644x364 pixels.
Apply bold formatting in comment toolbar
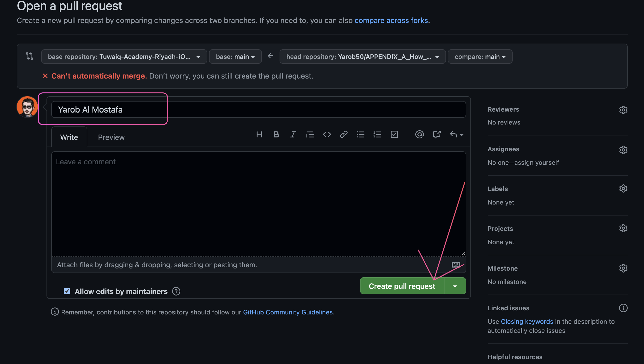click(276, 134)
